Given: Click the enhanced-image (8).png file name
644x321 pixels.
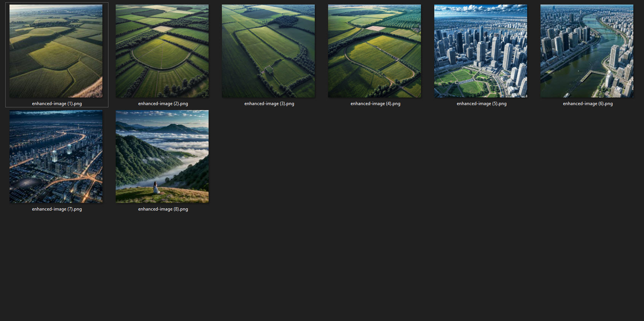Looking at the screenshot, I should click(x=163, y=209).
